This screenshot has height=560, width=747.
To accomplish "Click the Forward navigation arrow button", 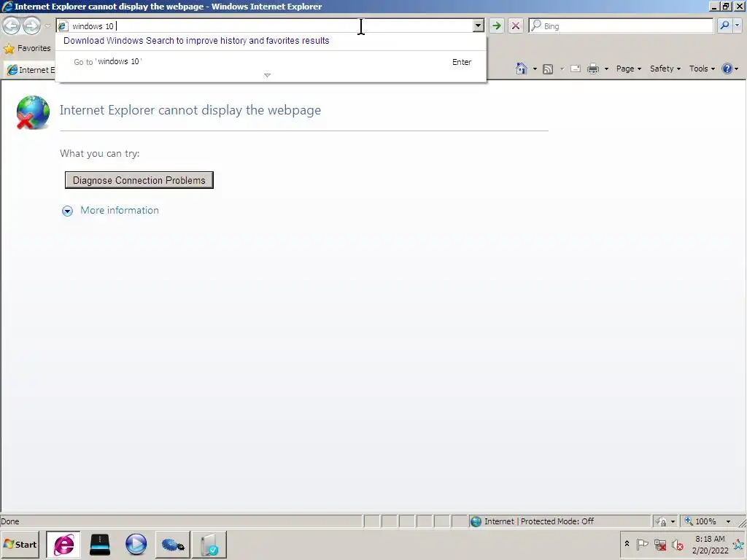I will [x=32, y=26].
